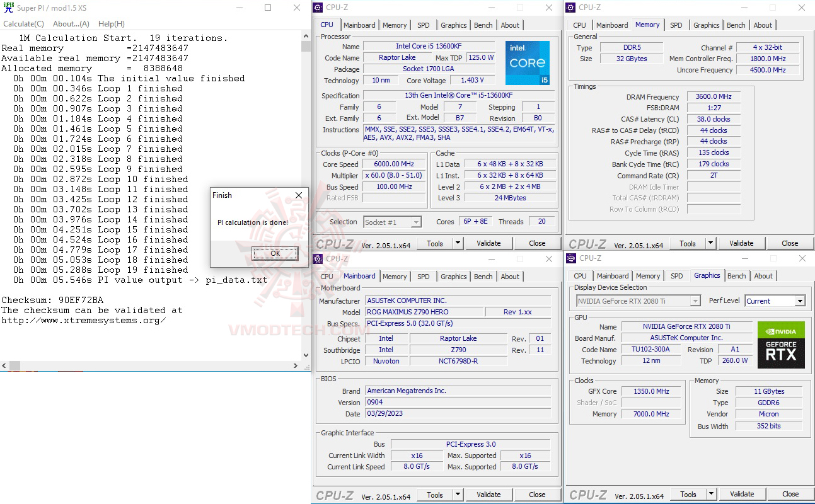Viewport: 815px width, 504px height.
Task: Click the Intel Core i5 logo badge
Action: 527,62
